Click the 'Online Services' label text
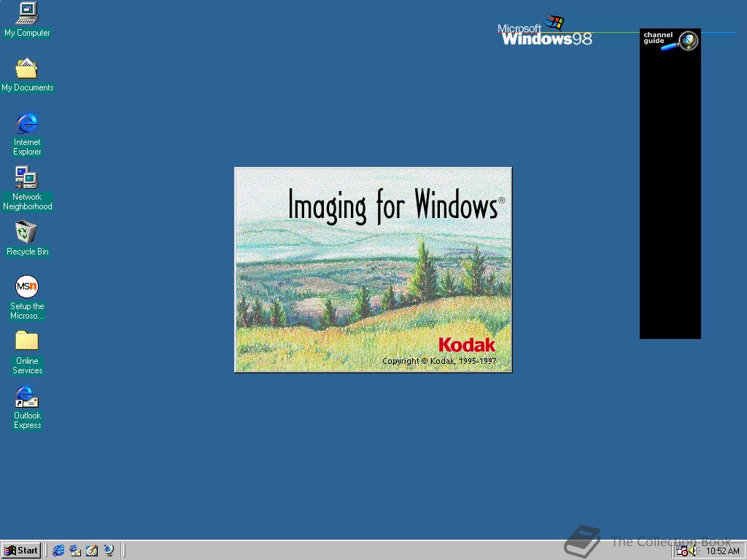 point(27,365)
